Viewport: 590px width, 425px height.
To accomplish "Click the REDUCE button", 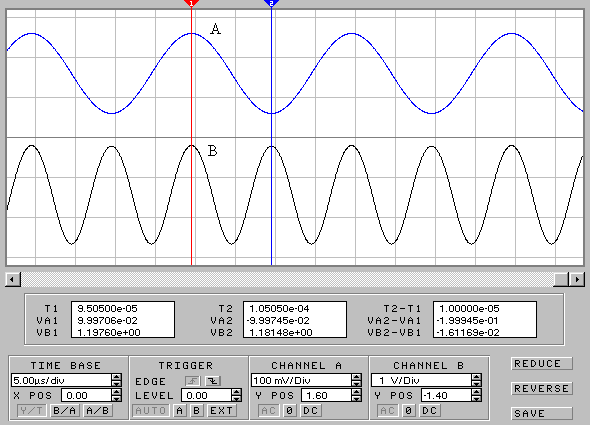I will point(542,364).
